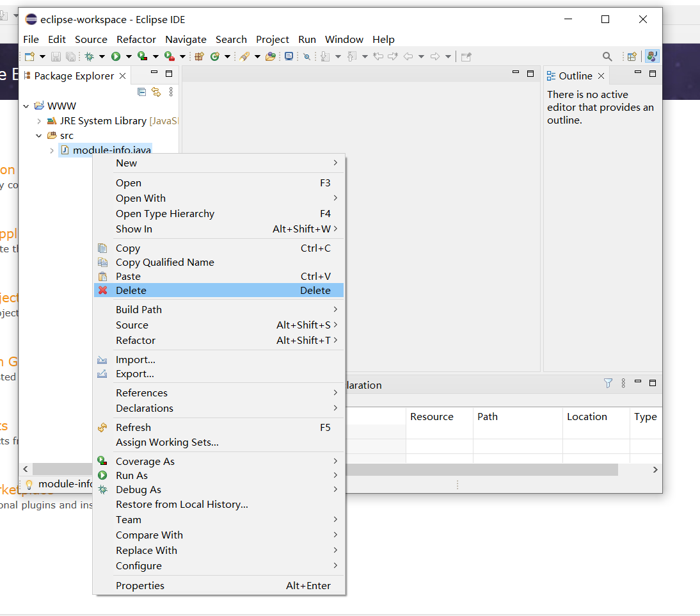This screenshot has width=700, height=616.
Task: Click Package Explorer scrollbar left arrow
Action: [26, 469]
